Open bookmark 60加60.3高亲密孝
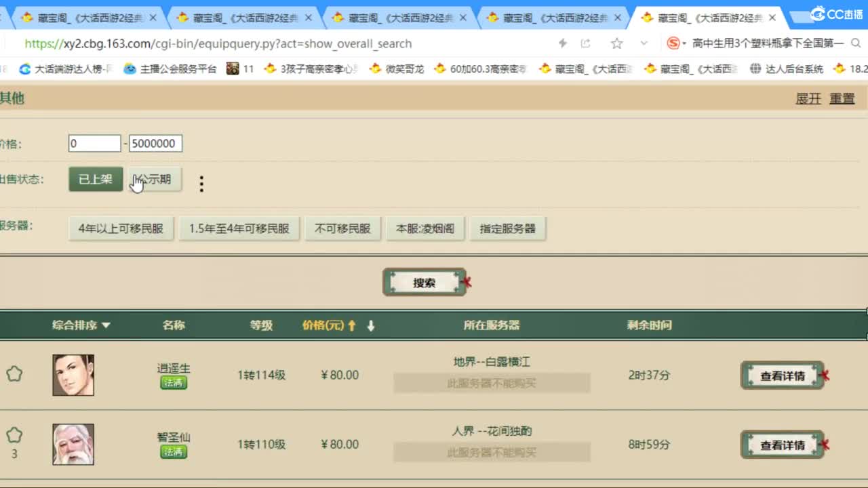This screenshot has width=868, height=488. (481, 68)
